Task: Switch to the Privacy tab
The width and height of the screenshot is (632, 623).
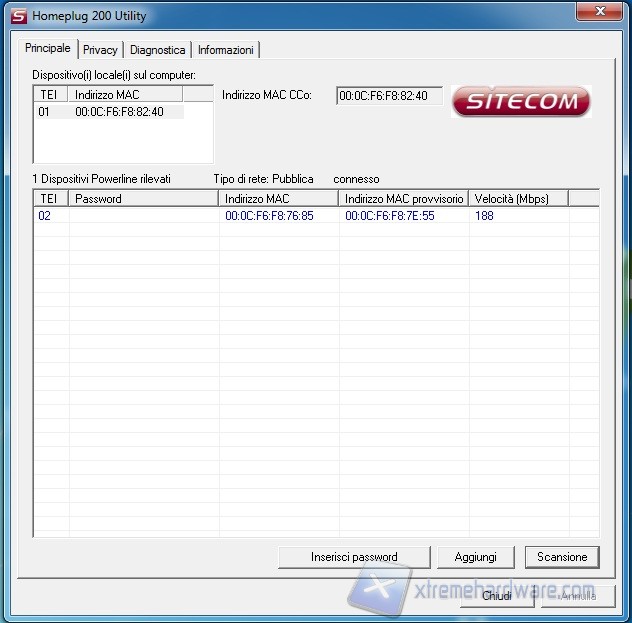Action: click(x=100, y=49)
